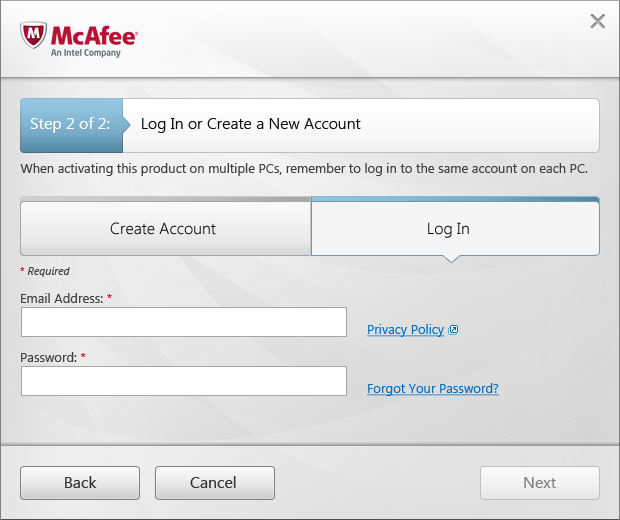Click the Next button
620x520 pixels.
click(540, 483)
